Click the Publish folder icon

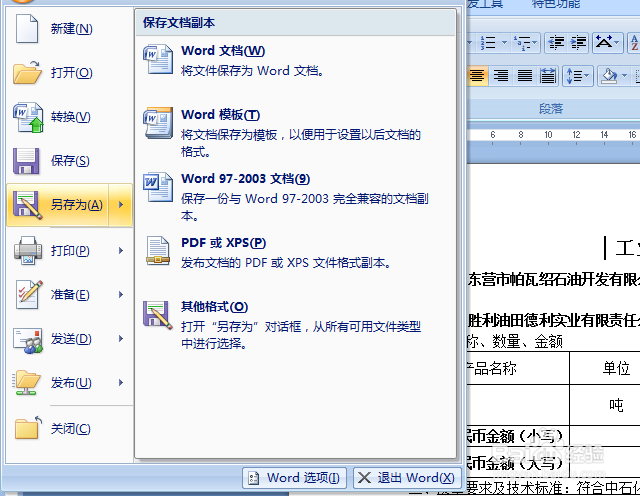(x=27, y=383)
